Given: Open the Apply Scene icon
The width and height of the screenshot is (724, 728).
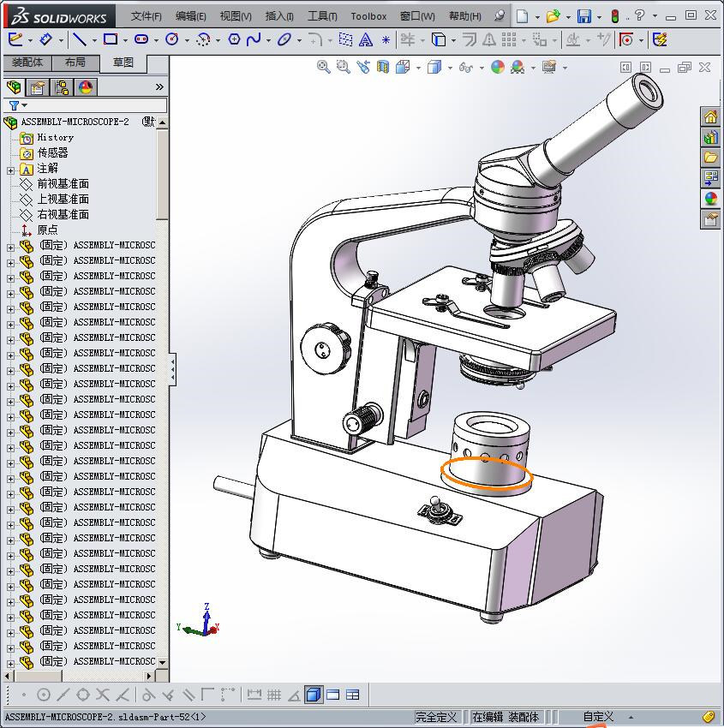Looking at the screenshot, I should [x=518, y=68].
